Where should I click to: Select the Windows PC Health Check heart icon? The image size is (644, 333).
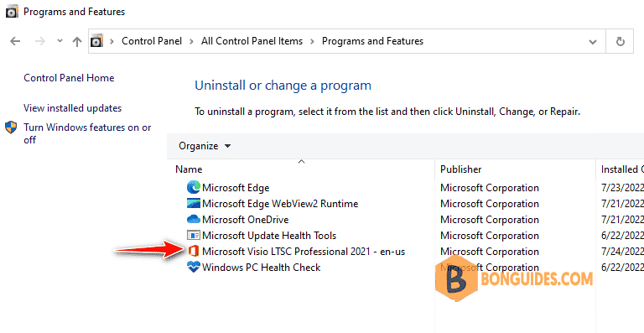click(193, 268)
